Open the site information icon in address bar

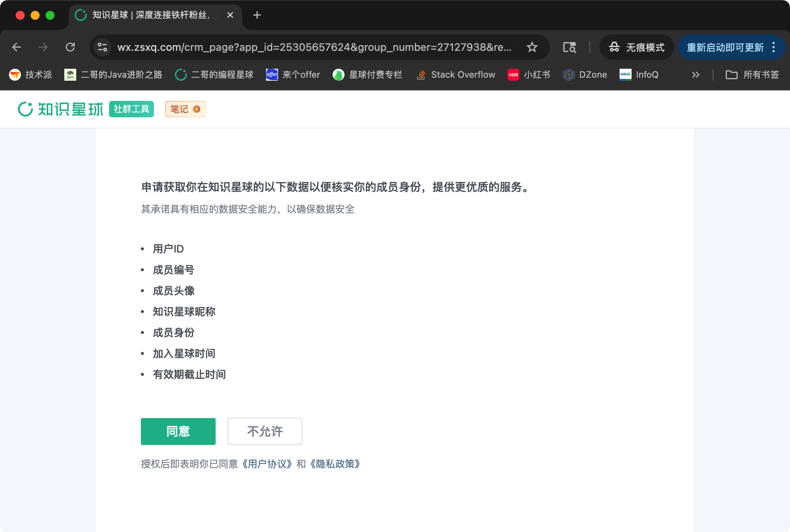click(102, 47)
